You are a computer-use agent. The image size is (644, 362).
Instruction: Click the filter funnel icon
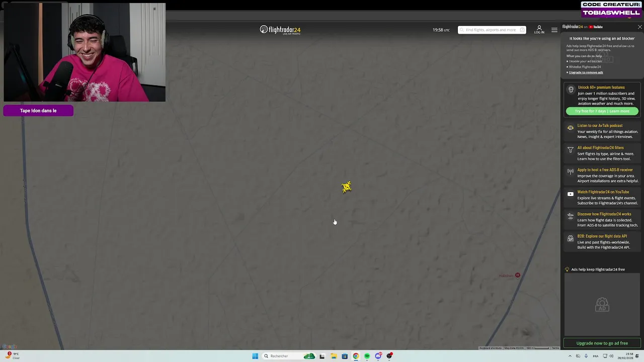point(570,150)
